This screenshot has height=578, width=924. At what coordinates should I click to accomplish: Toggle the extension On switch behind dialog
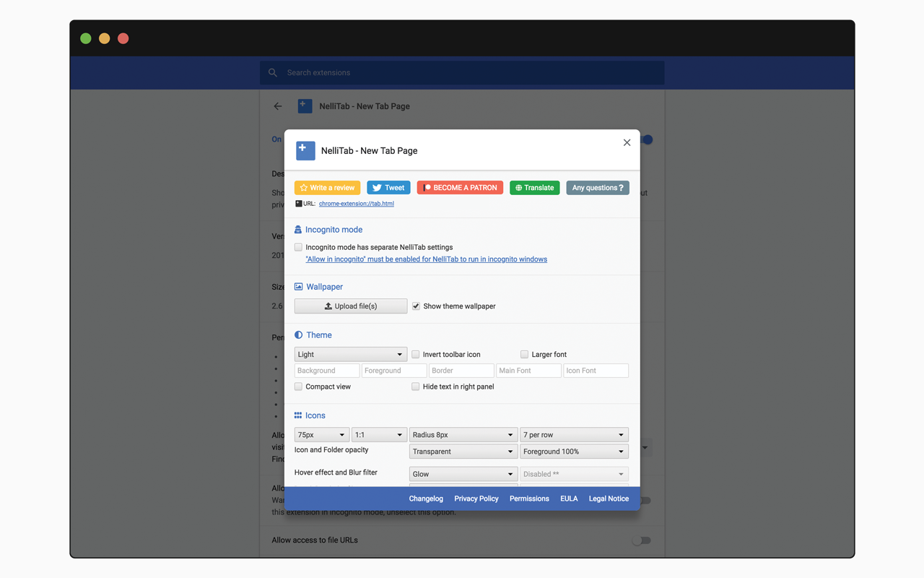click(646, 139)
